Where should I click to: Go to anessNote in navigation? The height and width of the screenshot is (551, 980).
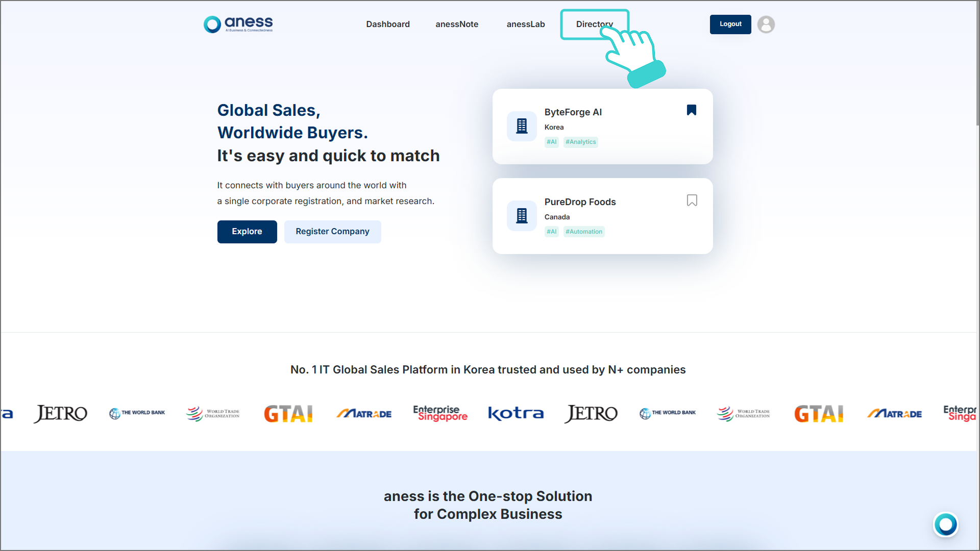[x=456, y=24]
